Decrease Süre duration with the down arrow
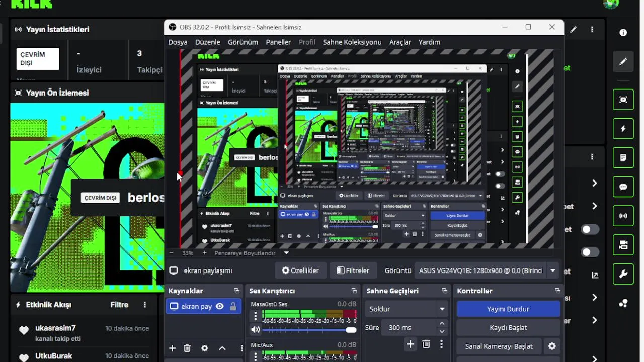The height and width of the screenshot is (362, 644). pos(442,331)
